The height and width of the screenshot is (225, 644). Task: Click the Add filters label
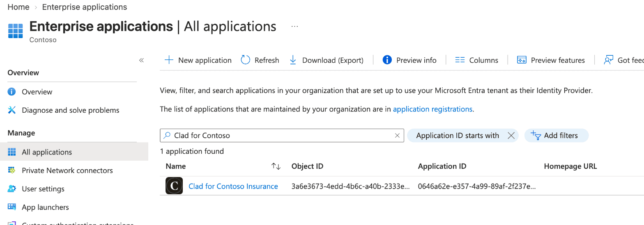(561, 136)
